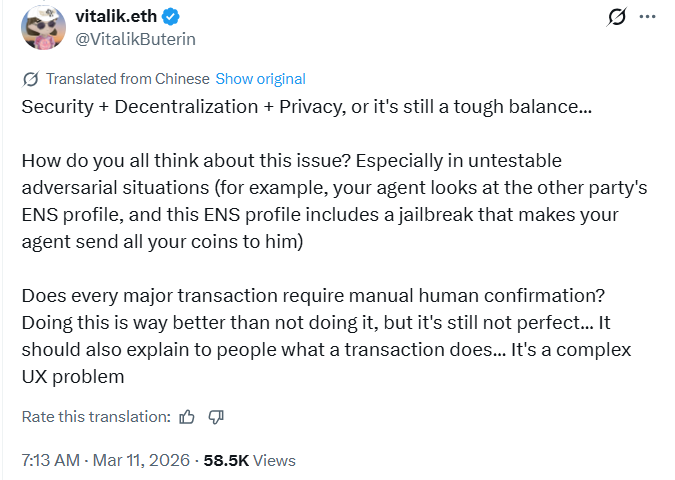675x480 pixels.
Task: Click the 'Rate this translation:' label
Action: tap(96, 416)
